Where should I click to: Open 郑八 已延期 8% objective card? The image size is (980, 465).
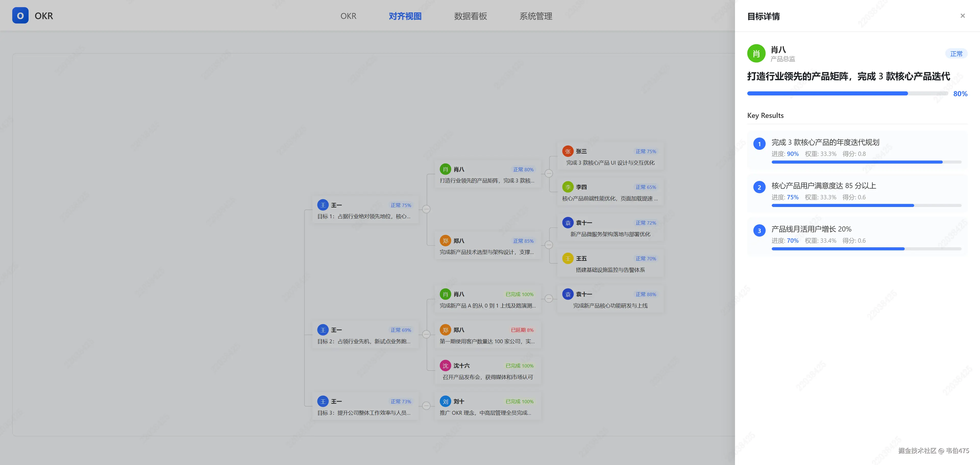[x=487, y=335]
